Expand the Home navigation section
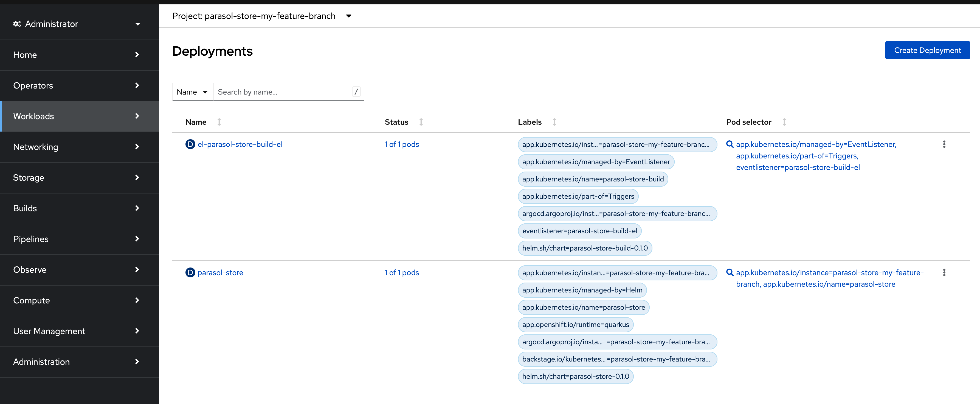980x404 pixels. point(79,55)
